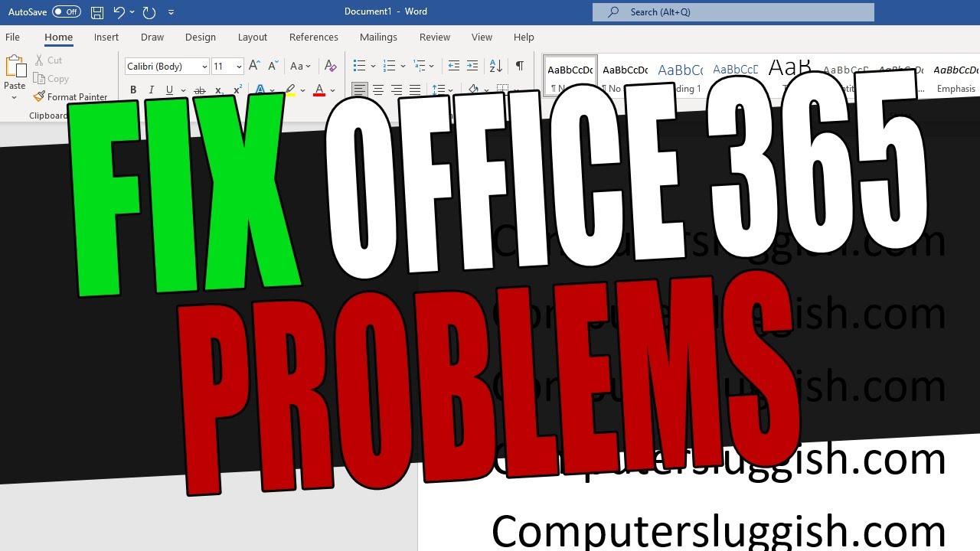Open the Layout tab

click(253, 37)
